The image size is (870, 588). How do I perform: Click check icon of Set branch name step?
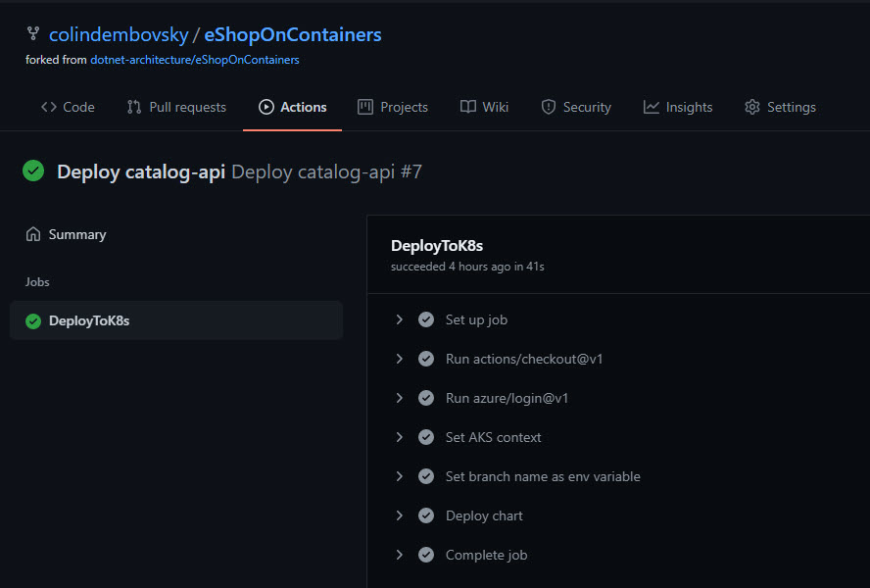point(426,476)
